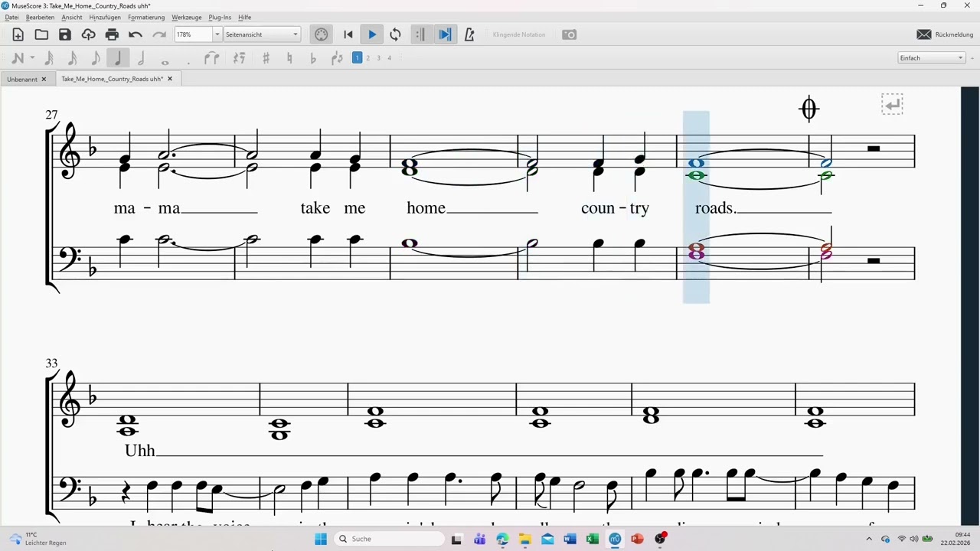The width and height of the screenshot is (980, 551).
Task: Take an image capture with camera icon
Action: click(570, 34)
